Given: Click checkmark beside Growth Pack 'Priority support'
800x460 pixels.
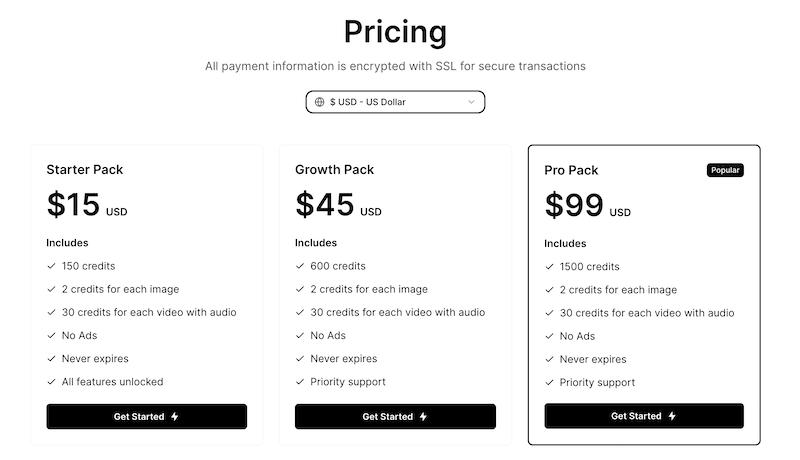Looking at the screenshot, I should point(299,382).
